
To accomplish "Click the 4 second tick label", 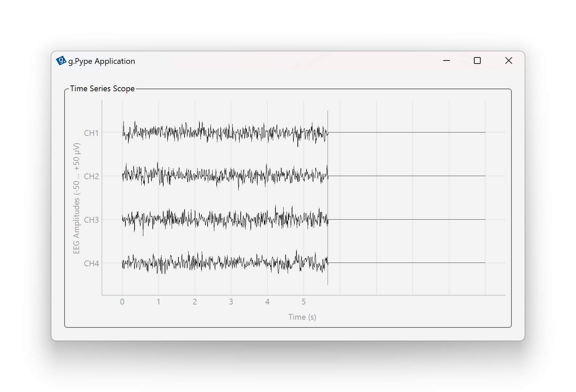I will (267, 302).
